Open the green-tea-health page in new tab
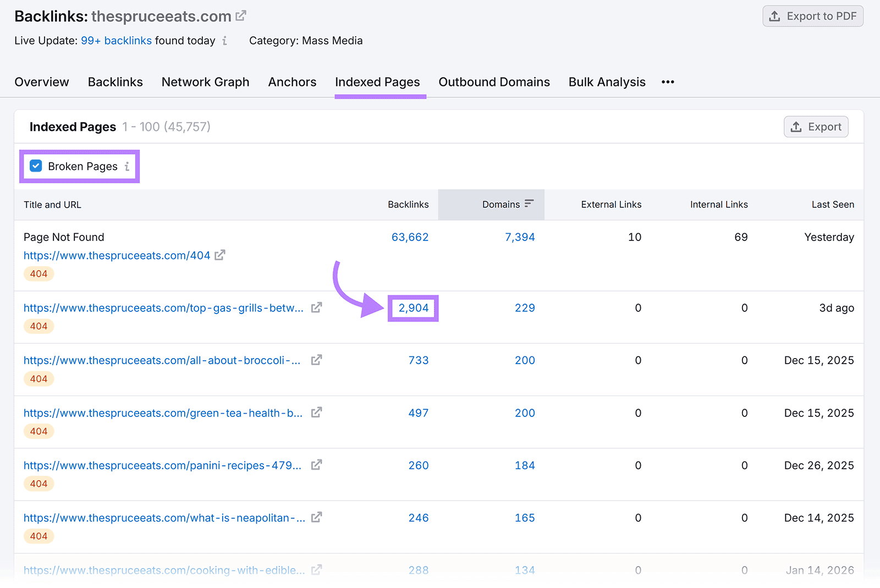Image resolution: width=880 pixels, height=588 pixels. (316, 413)
